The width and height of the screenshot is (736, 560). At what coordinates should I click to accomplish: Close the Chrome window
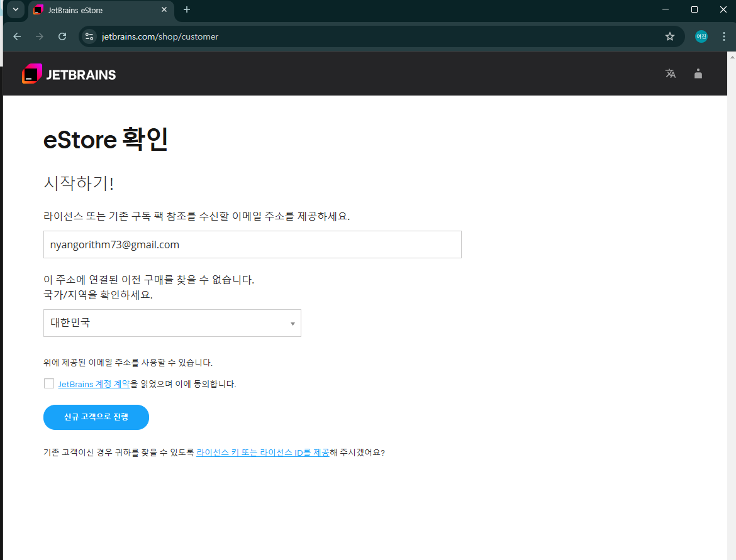click(723, 9)
